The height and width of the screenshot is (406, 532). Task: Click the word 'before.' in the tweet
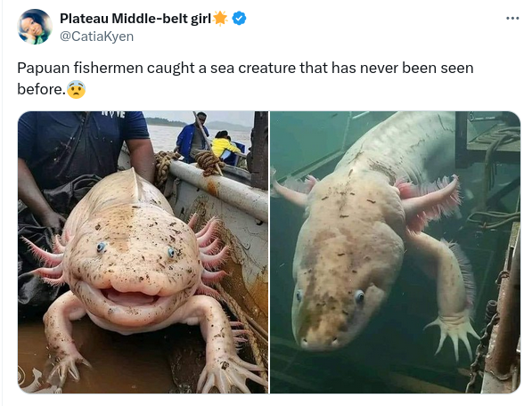click(x=41, y=89)
